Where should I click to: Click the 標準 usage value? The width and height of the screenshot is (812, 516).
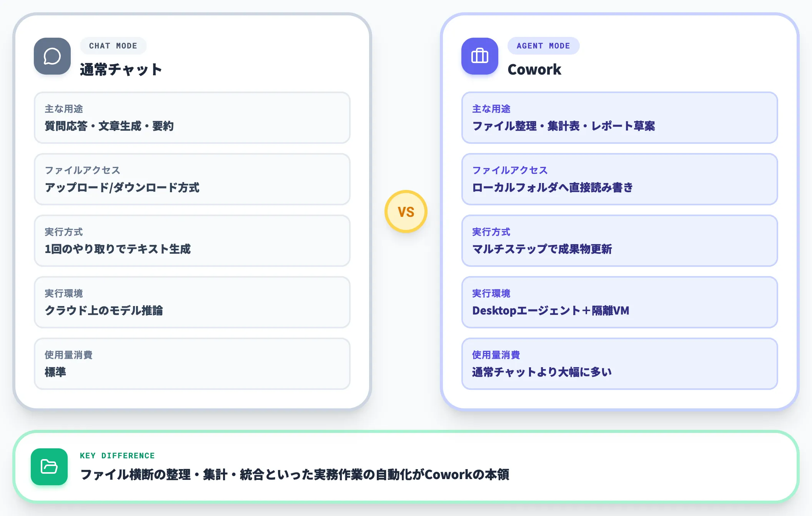pos(55,372)
